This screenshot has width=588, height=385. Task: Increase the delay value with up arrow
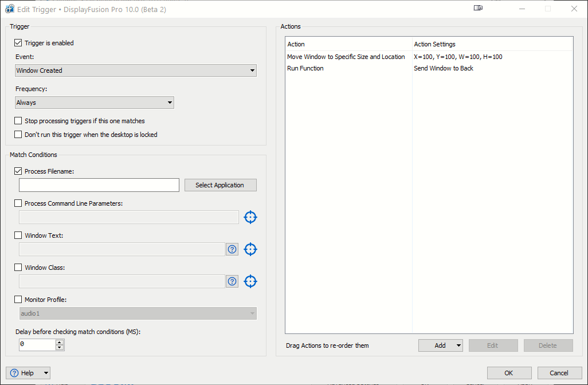pyautogui.click(x=60, y=342)
